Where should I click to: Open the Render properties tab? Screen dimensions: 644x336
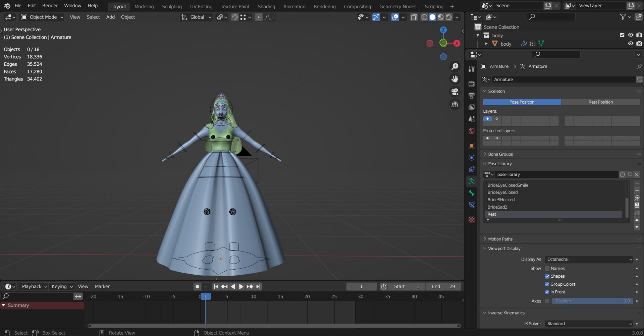point(472,83)
